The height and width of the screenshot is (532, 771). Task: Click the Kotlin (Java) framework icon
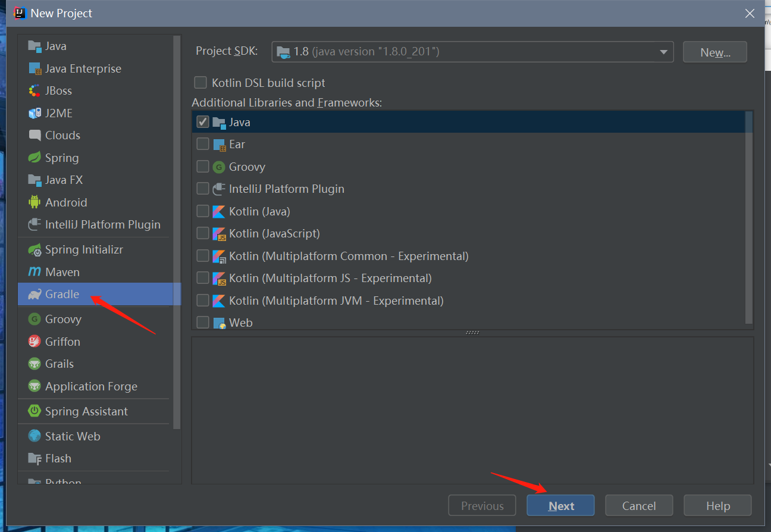(219, 211)
